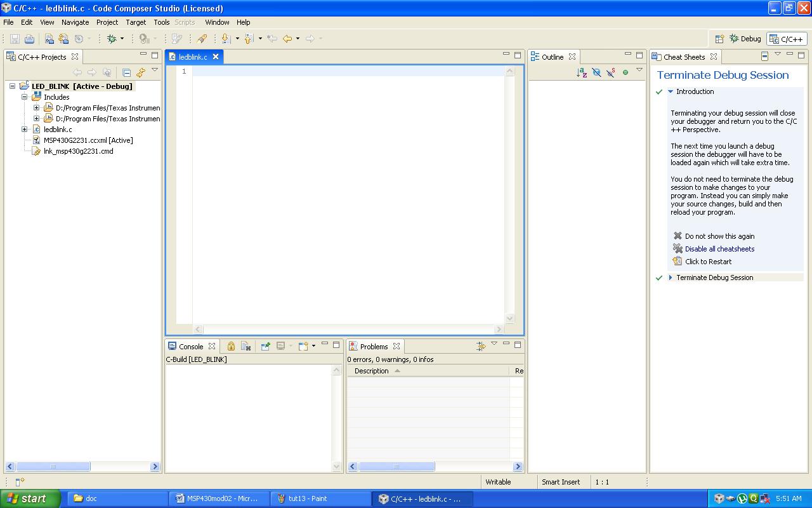
Task: Click the Print toolbar icon
Action: [29, 39]
